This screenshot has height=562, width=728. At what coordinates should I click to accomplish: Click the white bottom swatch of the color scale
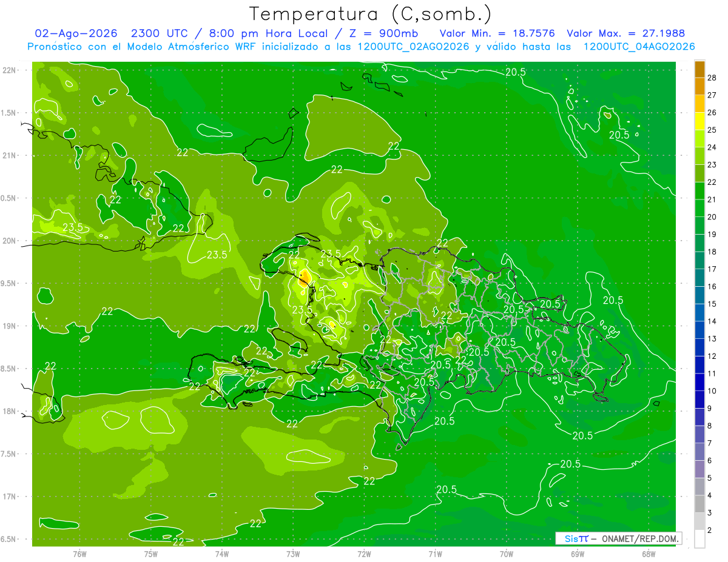point(699,539)
